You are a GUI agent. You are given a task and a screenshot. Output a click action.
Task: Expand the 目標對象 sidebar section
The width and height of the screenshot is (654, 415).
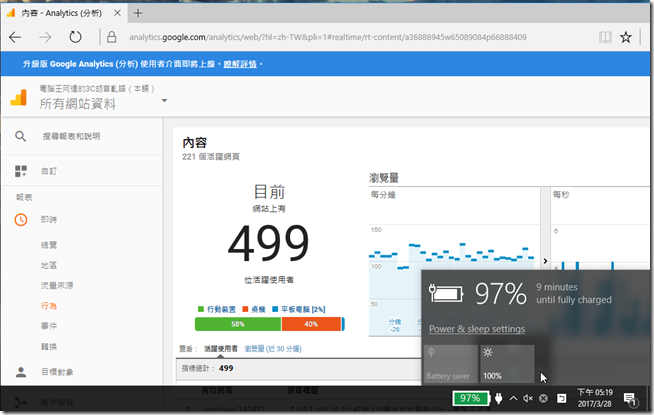click(57, 372)
